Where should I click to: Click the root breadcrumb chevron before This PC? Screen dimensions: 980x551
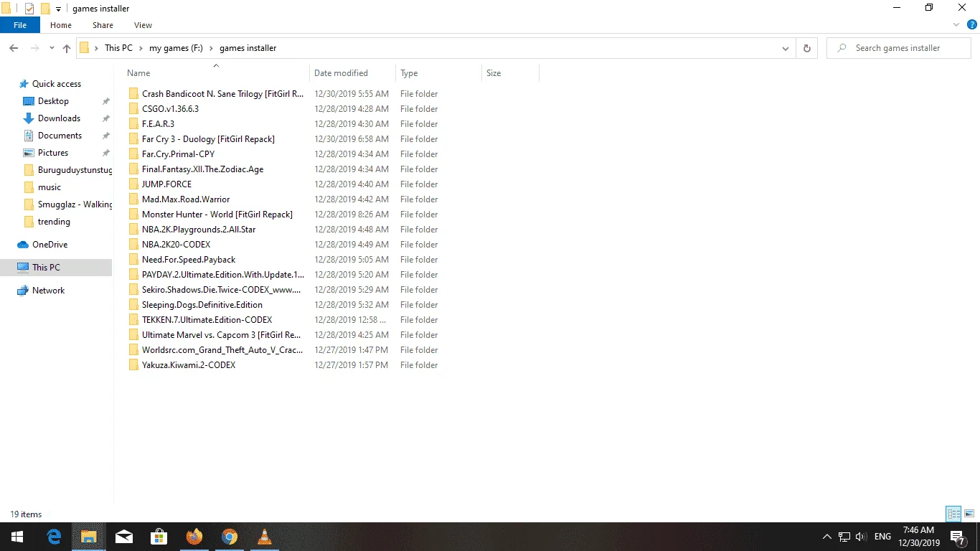click(97, 48)
